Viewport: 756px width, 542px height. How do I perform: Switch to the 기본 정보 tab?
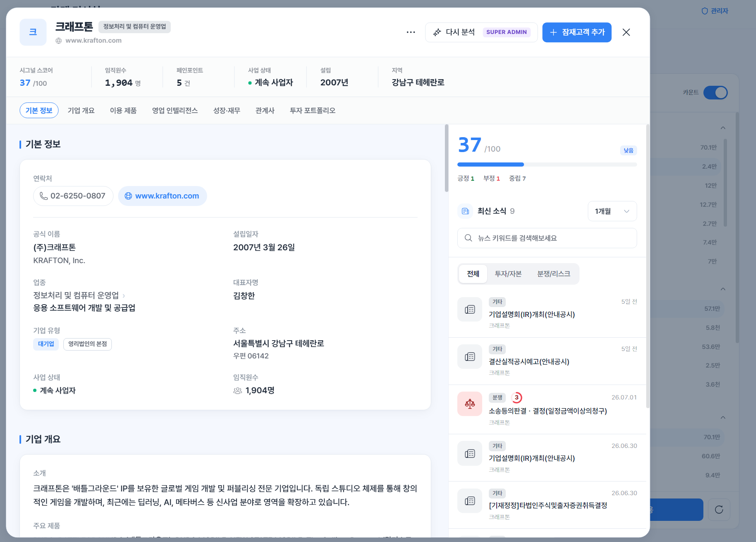click(39, 111)
